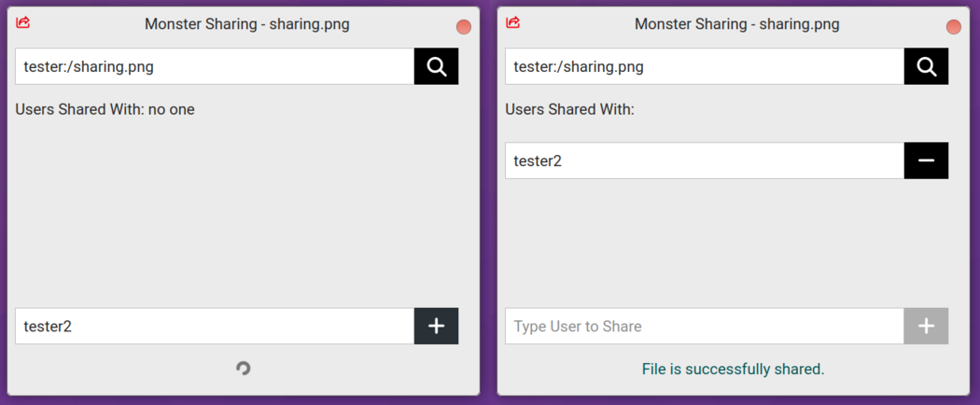Click "Users Shared With:" label above tester2 entry

(569, 109)
